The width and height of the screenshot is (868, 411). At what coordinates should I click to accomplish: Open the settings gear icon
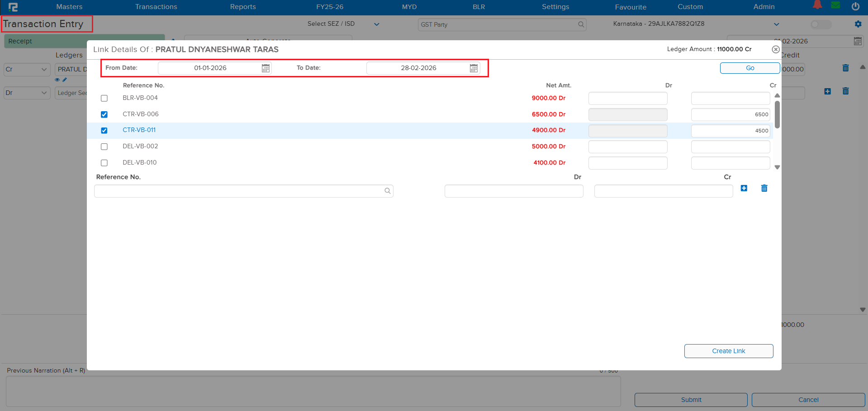click(x=858, y=24)
